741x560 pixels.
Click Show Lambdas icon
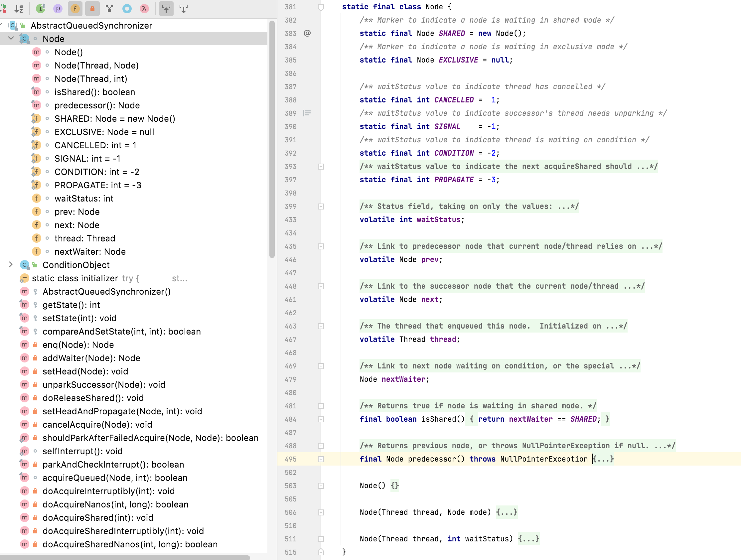[x=144, y=9]
